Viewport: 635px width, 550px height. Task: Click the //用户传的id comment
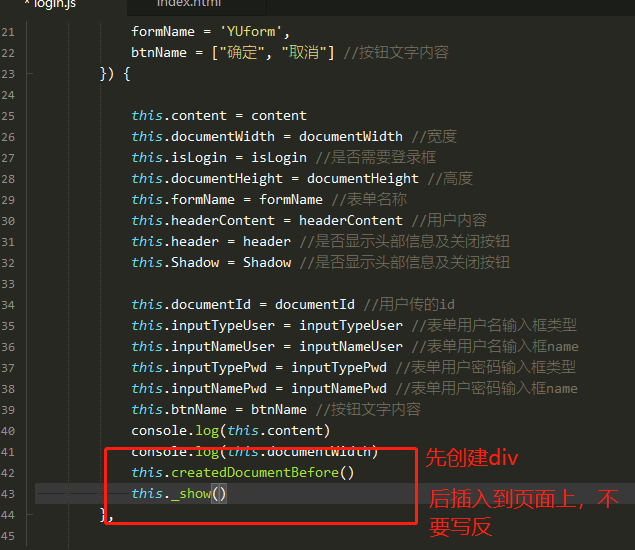(409, 305)
